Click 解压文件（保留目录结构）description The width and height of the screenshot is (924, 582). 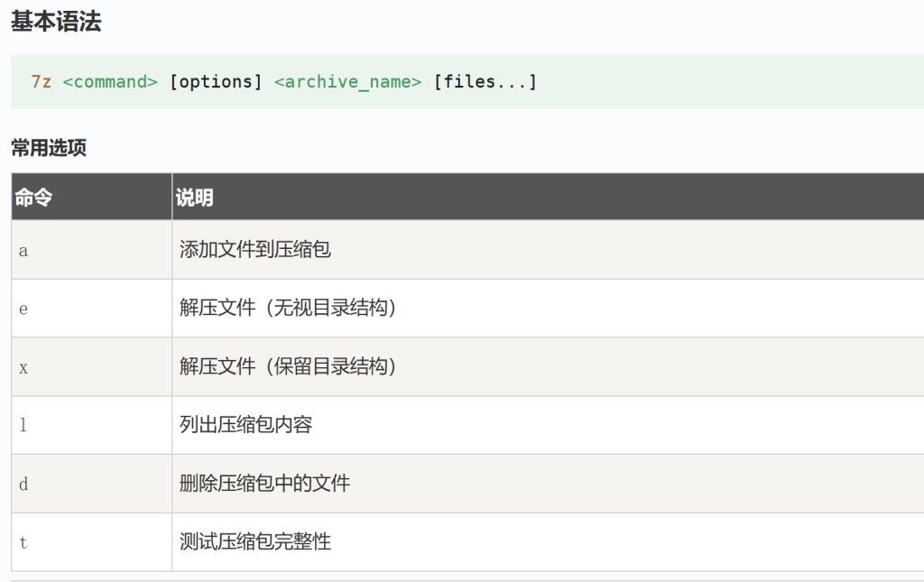tap(288, 365)
